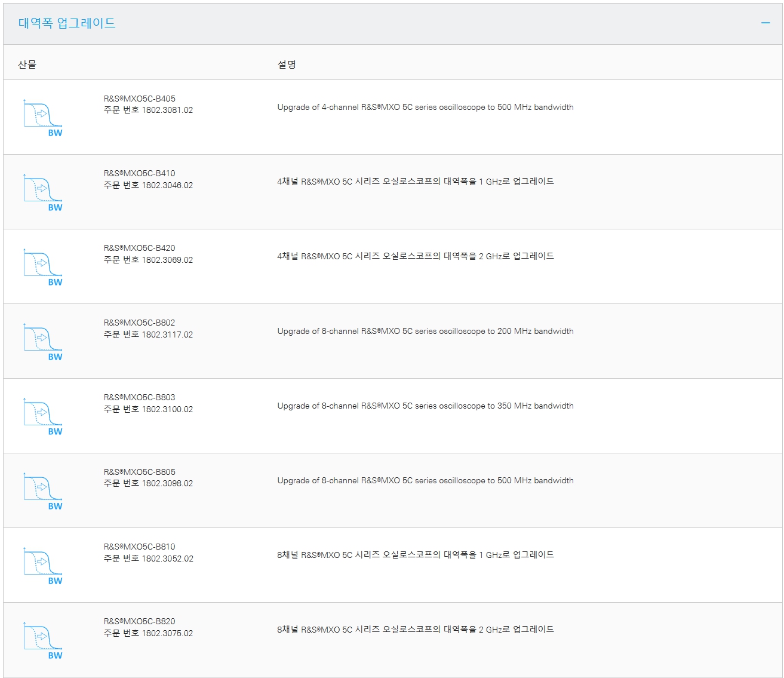Click the BW icon for R&S MXO5C-B805
Image resolution: width=784 pixels, height=678 pixels.
[43, 491]
